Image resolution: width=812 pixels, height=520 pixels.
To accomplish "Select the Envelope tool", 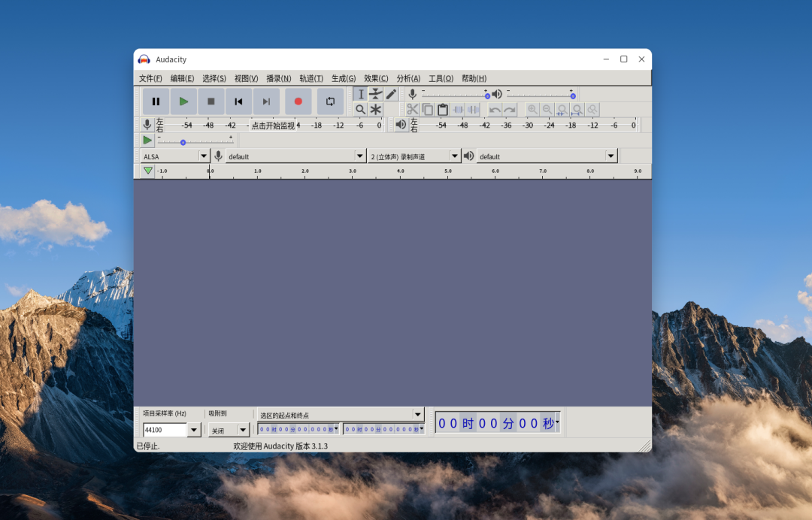I will pyautogui.click(x=376, y=94).
